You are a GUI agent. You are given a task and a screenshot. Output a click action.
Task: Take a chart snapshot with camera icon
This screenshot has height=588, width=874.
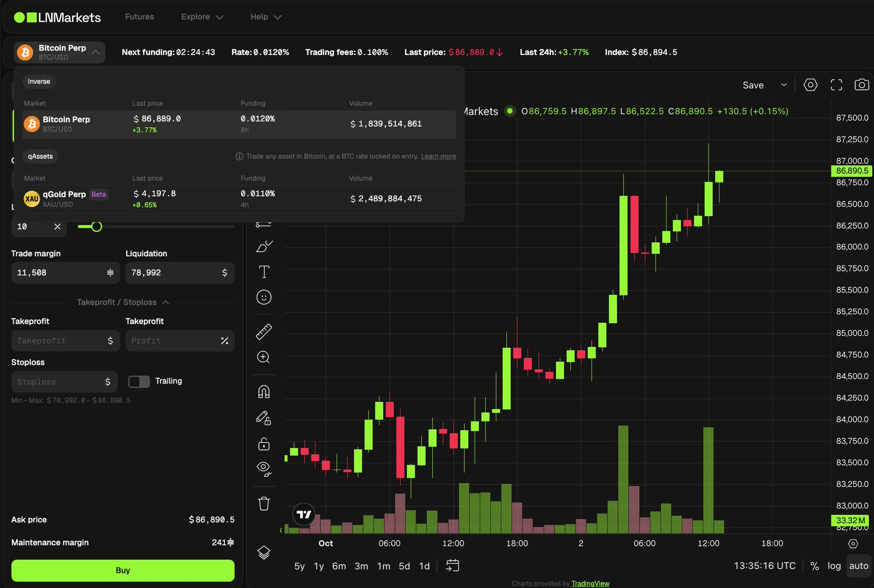coord(862,85)
